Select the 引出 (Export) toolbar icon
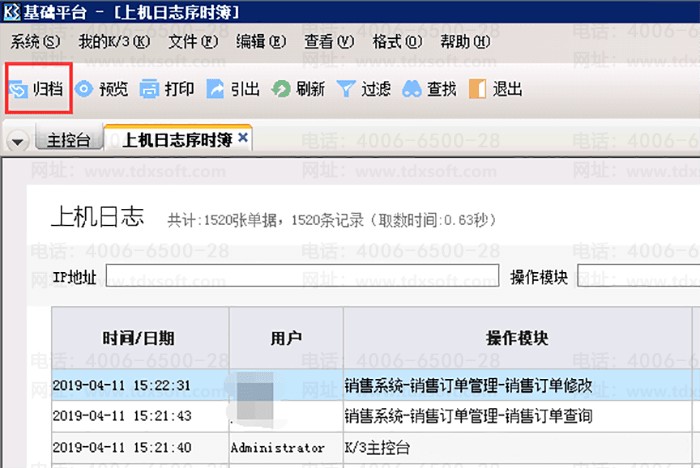This screenshot has width=700, height=468. click(215, 90)
